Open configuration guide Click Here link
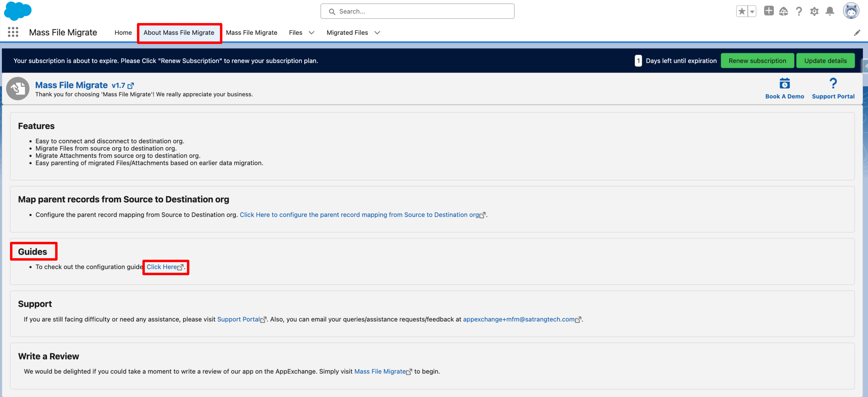This screenshot has width=868, height=397. coord(162,267)
